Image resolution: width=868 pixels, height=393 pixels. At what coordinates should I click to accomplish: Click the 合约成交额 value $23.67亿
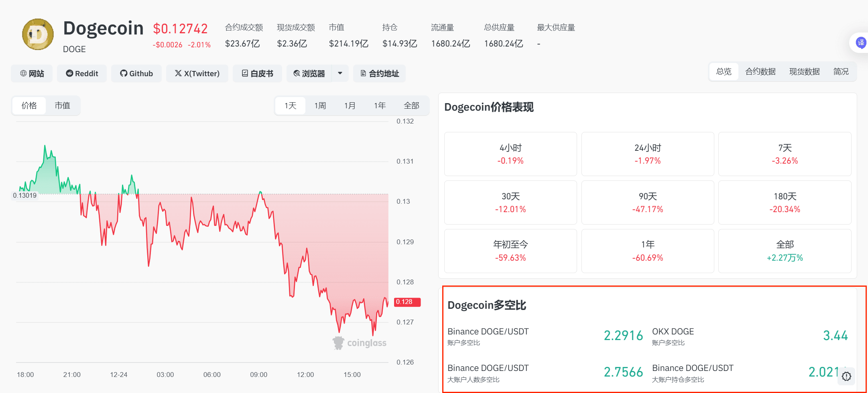(242, 44)
